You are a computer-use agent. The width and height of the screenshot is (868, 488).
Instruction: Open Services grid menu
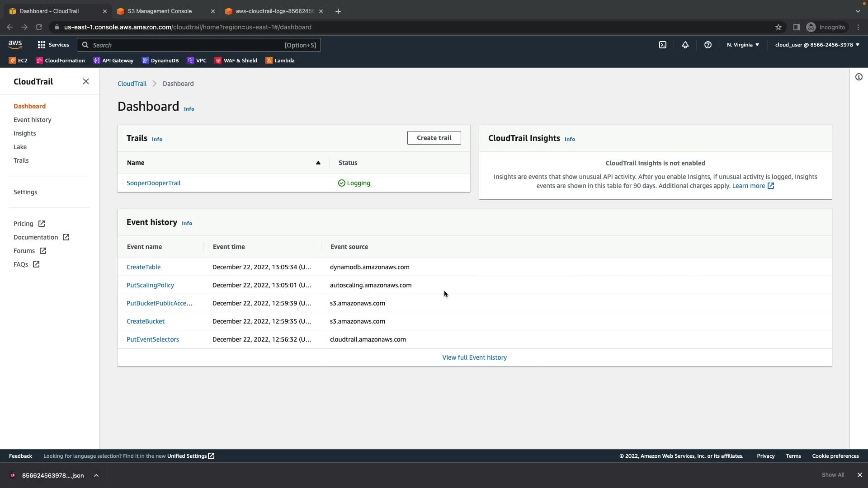[x=53, y=45]
